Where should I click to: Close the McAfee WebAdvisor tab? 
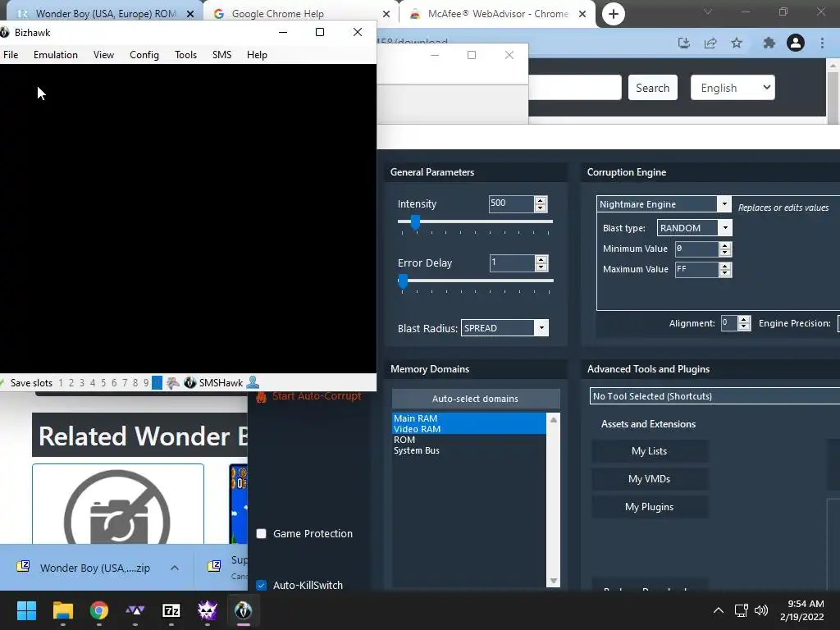point(582,14)
